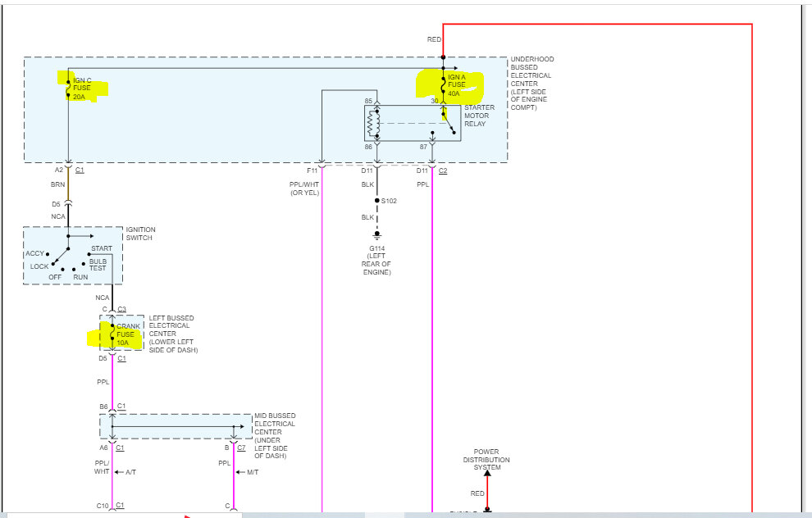Image resolution: width=812 pixels, height=518 pixels.
Task: Click the S102 splice label
Action: point(389,201)
